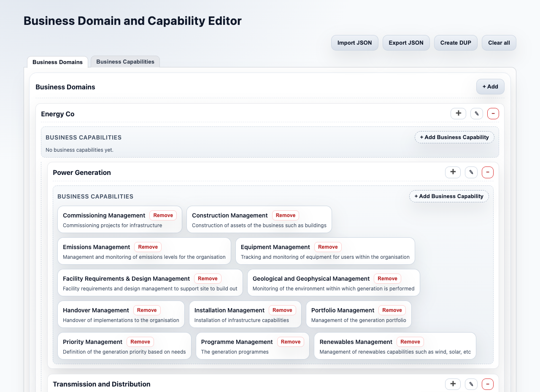Add a new business domain
540x392 pixels.
(490, 86)
